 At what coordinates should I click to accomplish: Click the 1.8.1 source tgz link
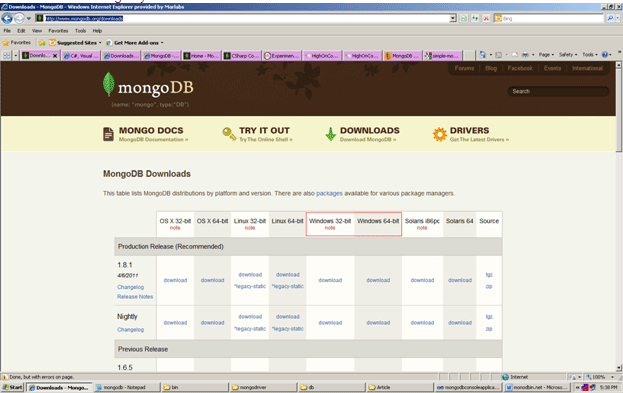[x=489, y=275]
